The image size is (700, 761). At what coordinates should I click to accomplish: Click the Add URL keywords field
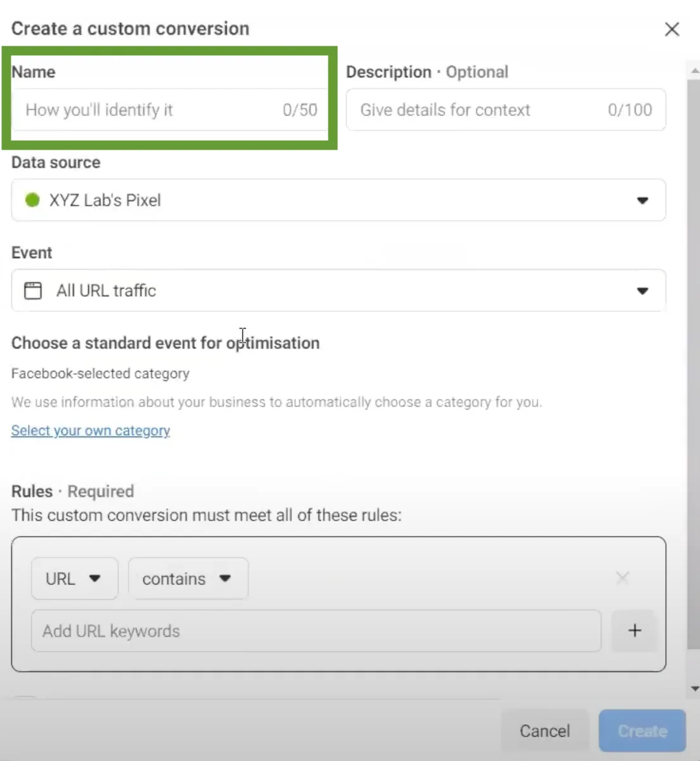click(x=316, y=631)
